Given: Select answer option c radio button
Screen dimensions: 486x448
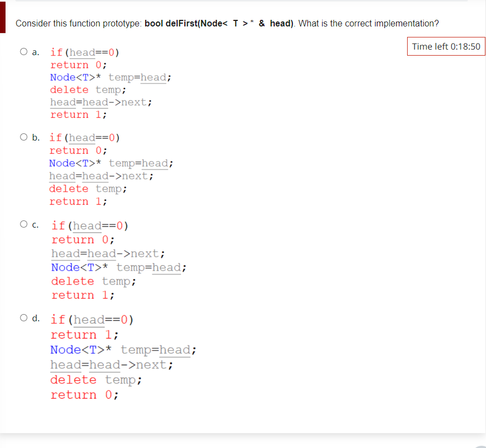Looking at the screenshot, I should click(x=24, y=224).
